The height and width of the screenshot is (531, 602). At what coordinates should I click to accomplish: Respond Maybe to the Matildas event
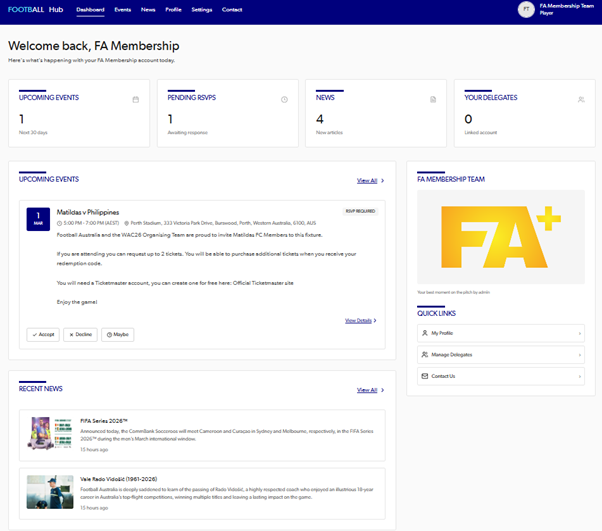[x=117, y=335]
